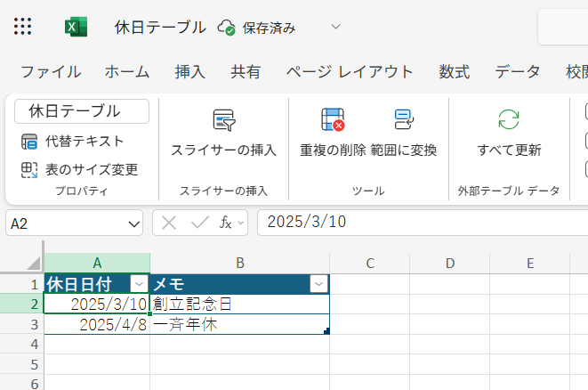Click the すべて更新 refresh icon

(x=509, y=119)
